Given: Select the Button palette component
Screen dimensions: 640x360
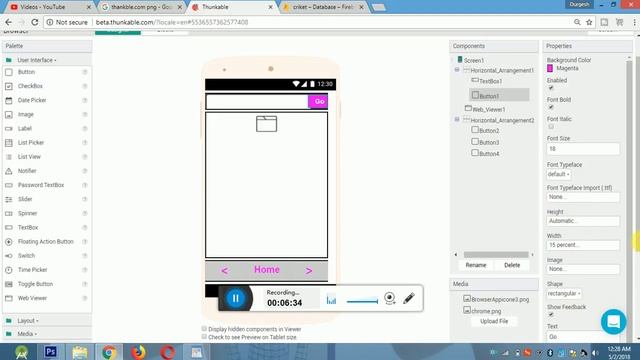Looking at the screenshot, I should [26, 72].
